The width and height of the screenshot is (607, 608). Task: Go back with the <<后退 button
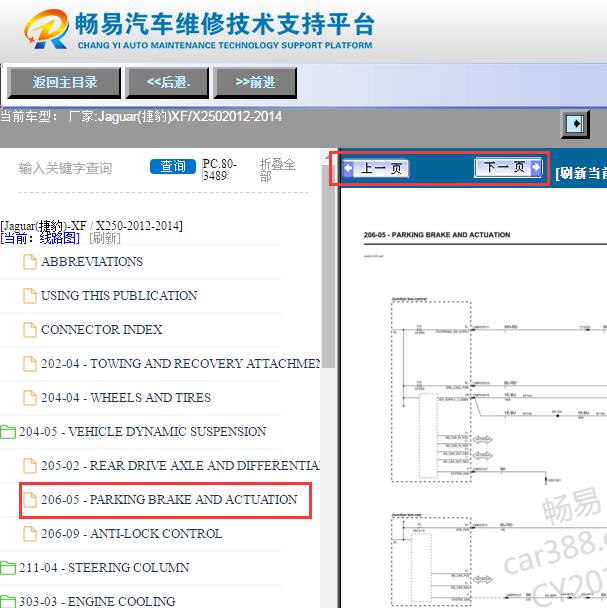pyautogui.click(x=167, y=82)
